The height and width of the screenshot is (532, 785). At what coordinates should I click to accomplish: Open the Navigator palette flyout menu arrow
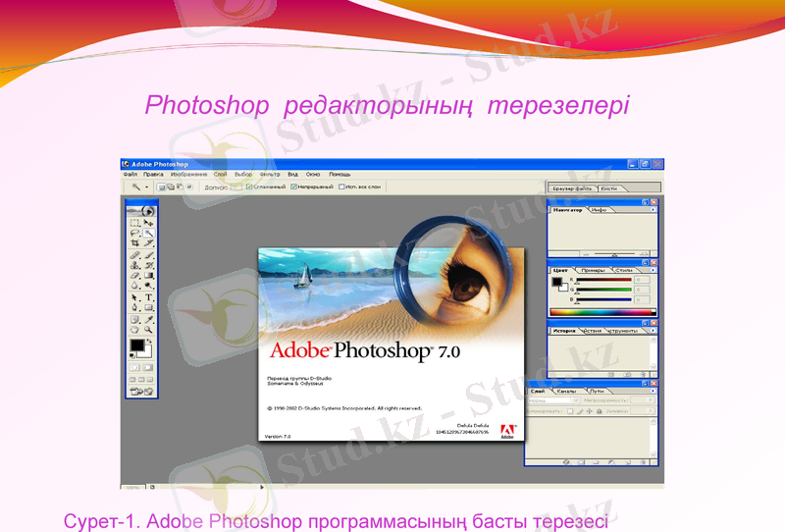pyautogui.click(x=653, y=210)
